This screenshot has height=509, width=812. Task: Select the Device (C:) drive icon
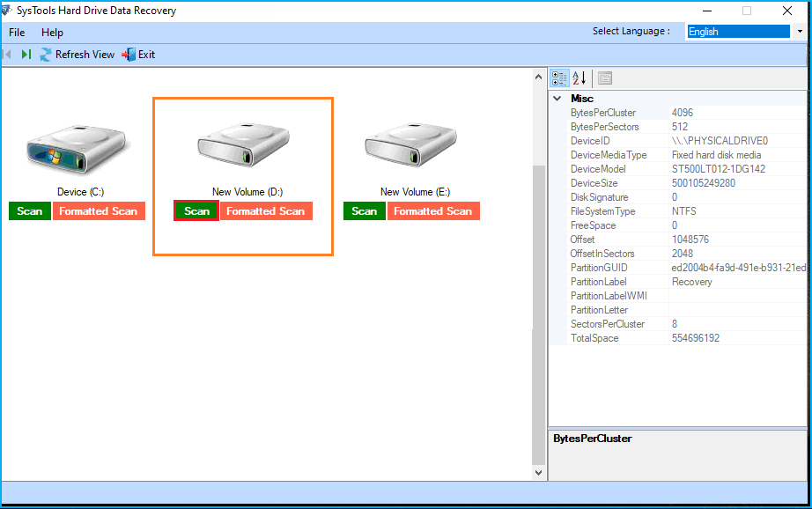coord(77,149)
